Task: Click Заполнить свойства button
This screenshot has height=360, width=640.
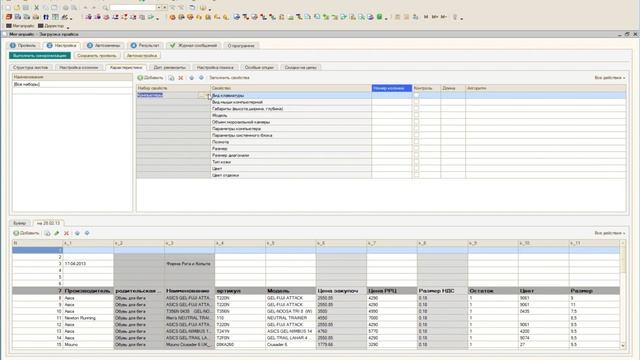Action: tap(229, 78)
